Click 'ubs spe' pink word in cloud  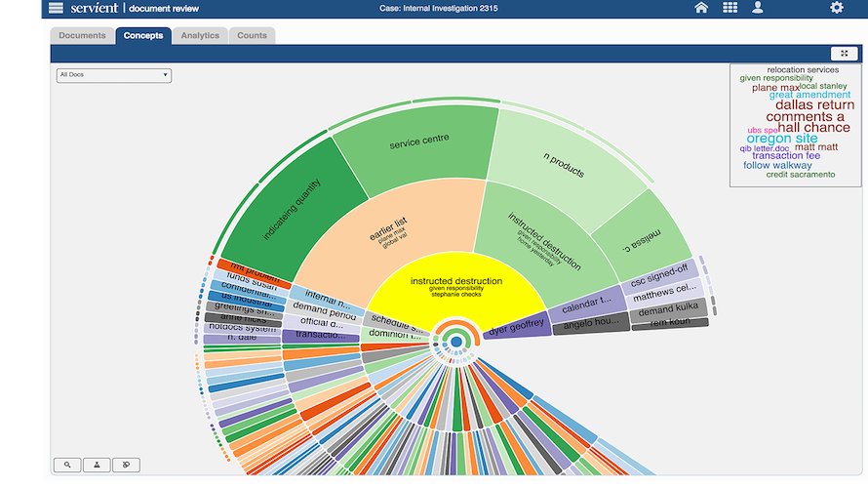pyautogui.click(x=763, y=130)
